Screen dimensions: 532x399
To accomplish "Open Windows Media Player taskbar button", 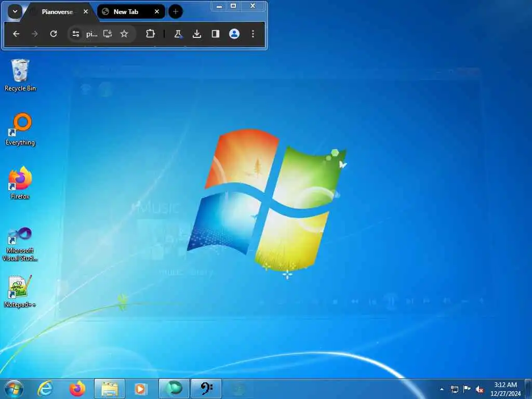I will (141, 389).
